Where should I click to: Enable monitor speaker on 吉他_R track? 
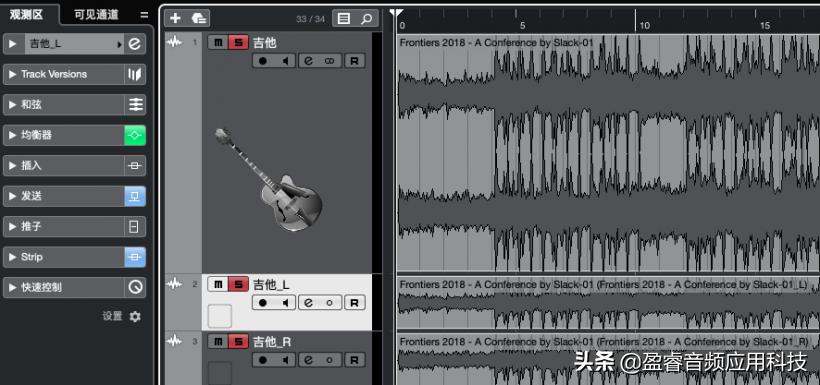[286, 360]
